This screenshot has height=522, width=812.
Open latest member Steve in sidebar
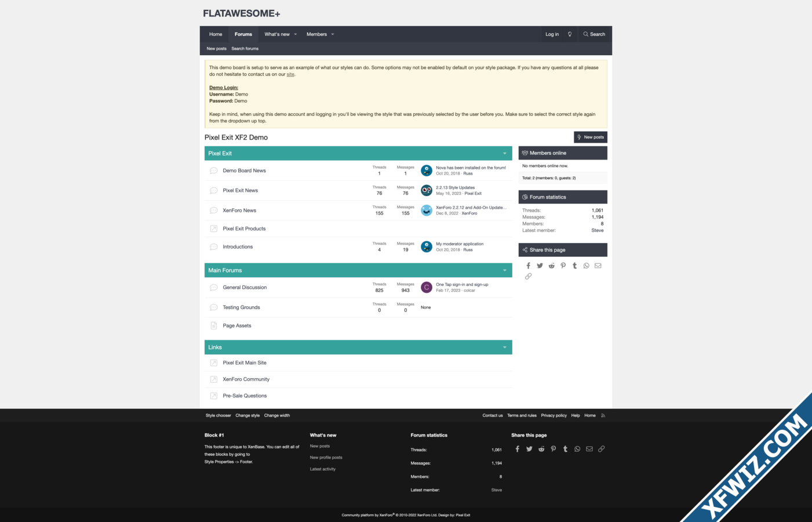598,230
